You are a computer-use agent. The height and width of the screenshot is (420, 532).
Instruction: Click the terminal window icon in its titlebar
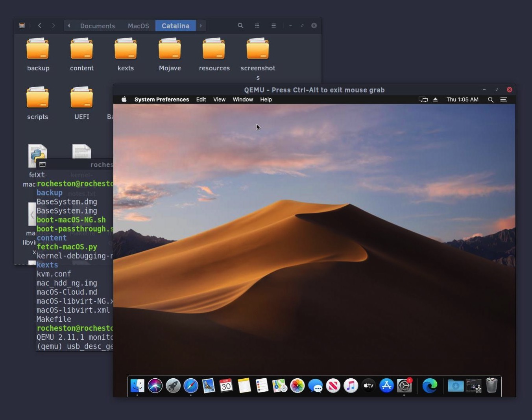tap(42, 164)
